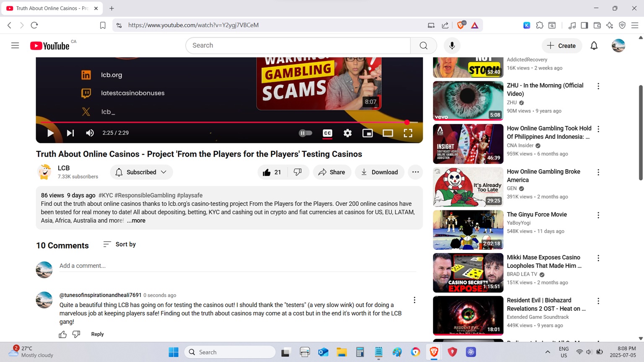This screenshot has height=362, width=644.
Task: Click the red video progress bar
Action: 229,122
